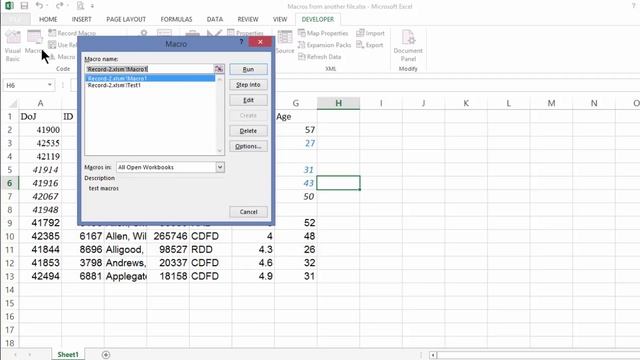This screenshot has height=360, width=640.
Task: Switch to the INSERT ribbon tab
Action: tap(82, 19)
